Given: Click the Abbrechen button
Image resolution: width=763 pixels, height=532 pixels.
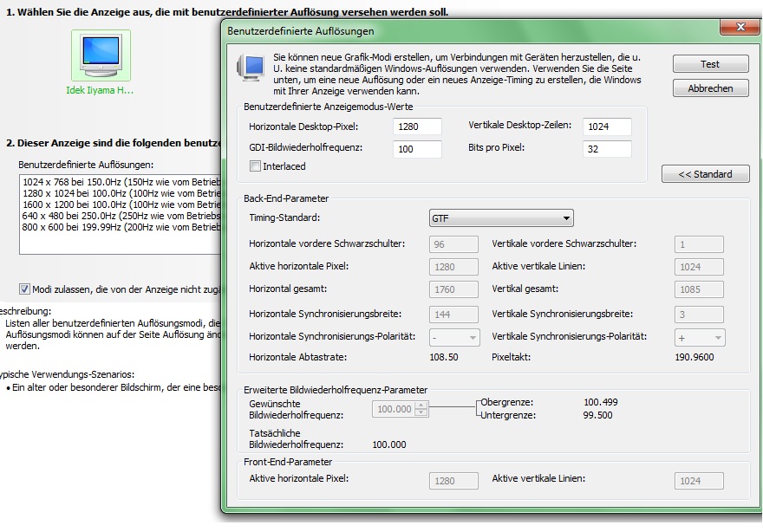Looking at the screenshot, I should (710, 88).
